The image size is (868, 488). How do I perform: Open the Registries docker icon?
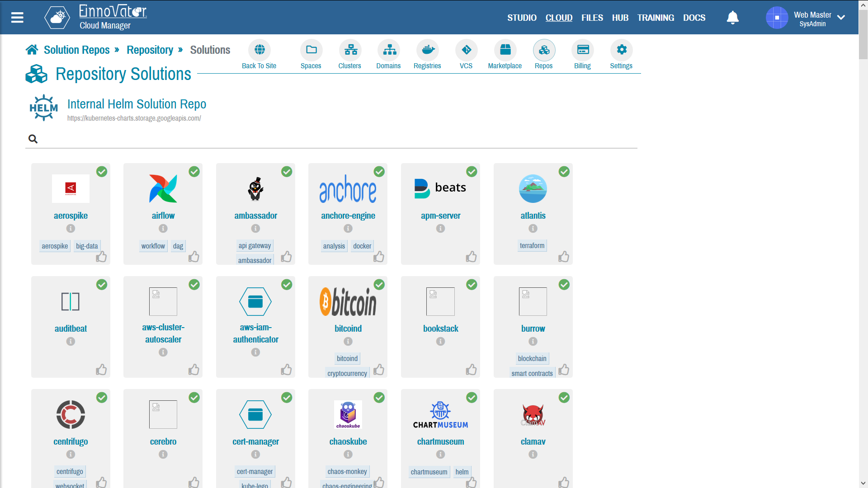tap(428, 50)
